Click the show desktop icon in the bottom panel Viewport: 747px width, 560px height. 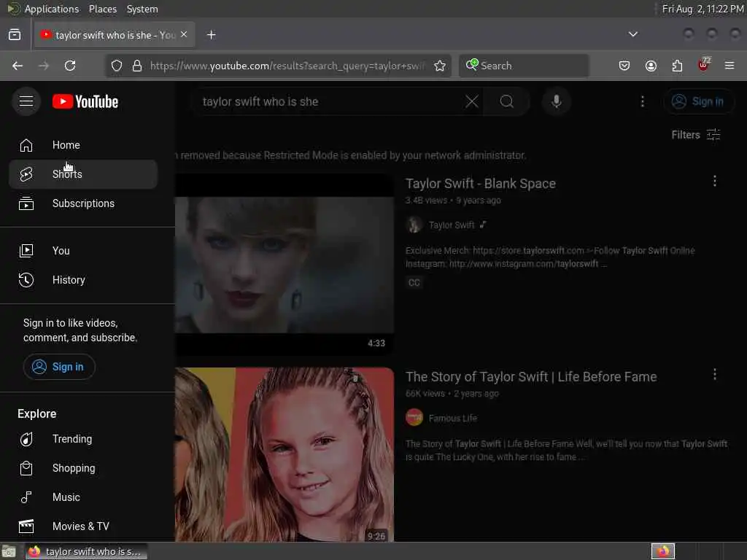pyautogui.click(x=9, y=551)
